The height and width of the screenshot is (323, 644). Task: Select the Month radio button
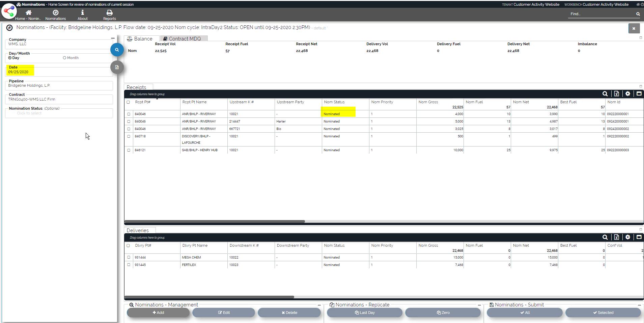click(64, 58)
